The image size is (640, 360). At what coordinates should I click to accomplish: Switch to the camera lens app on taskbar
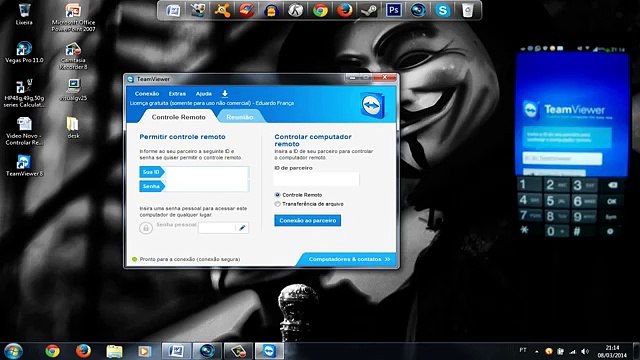click(207, 351)
